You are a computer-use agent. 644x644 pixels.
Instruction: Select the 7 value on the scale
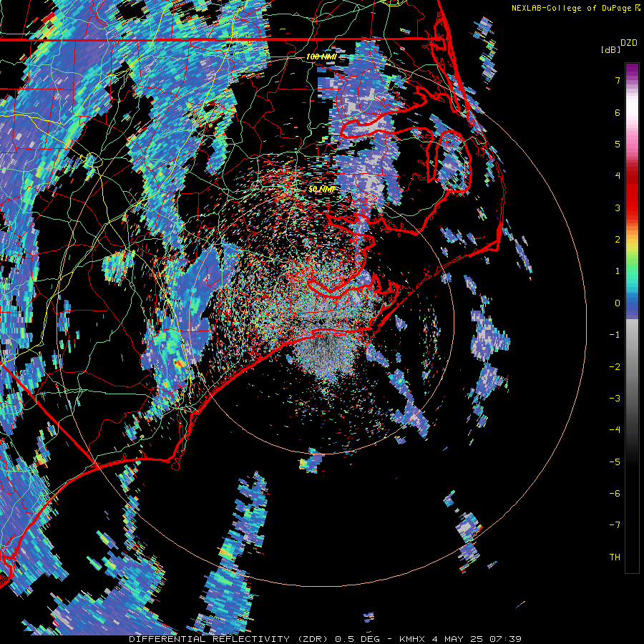[618, 80]
